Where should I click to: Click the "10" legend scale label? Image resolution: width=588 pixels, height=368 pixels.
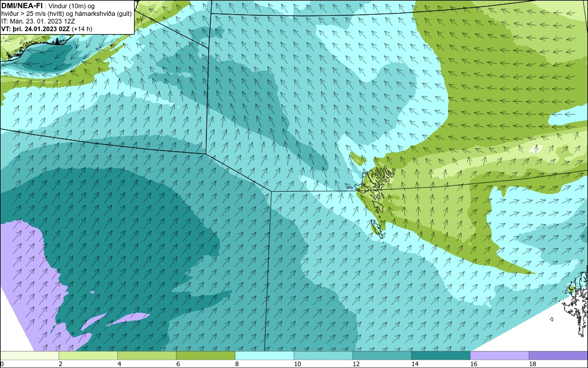pyautogui.click(x=297, y=364)
